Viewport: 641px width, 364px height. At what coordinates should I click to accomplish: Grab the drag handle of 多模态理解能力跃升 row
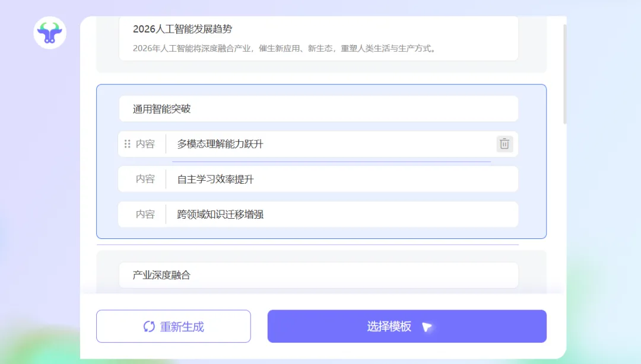point(127,144)
